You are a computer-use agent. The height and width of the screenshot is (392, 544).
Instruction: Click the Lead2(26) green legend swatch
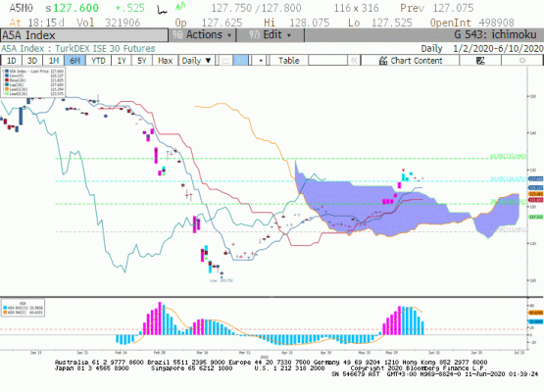click(7, 94)
